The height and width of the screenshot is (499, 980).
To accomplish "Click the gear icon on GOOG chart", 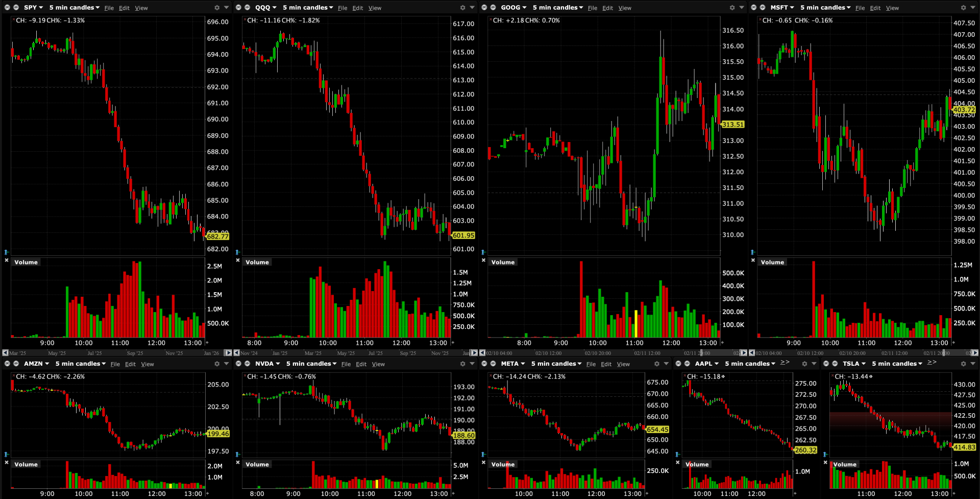I will pyautogui.click(x=732, y=8).
